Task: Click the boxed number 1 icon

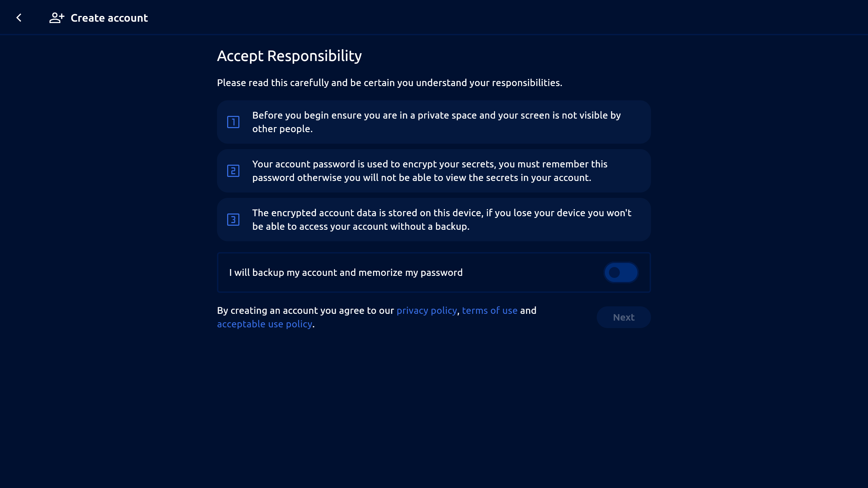Action: [x=233, y=122]
